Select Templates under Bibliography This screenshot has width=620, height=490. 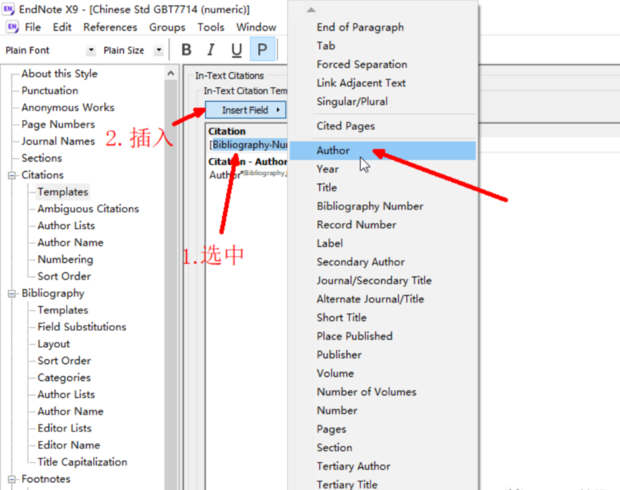63,310
